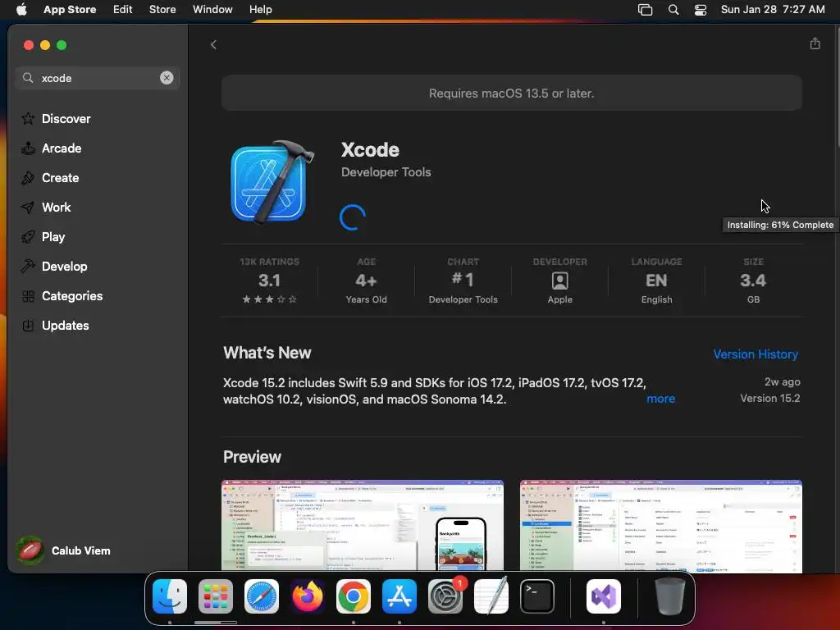The width and height of the screenshot is (840, 630).
Task: Click the 13K Ratings 3.1 stars block
Action: [x=269, y=281]
